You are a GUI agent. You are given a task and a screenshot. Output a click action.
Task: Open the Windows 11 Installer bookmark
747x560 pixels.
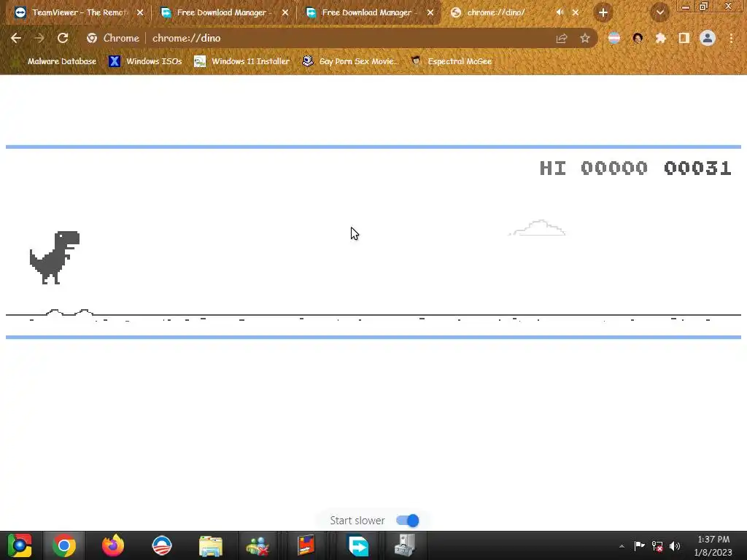241,61
